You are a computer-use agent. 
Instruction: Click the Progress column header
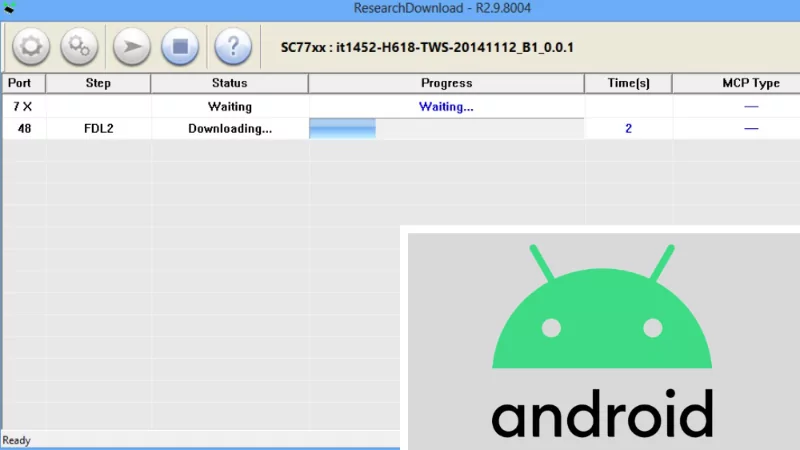point(446,83)
